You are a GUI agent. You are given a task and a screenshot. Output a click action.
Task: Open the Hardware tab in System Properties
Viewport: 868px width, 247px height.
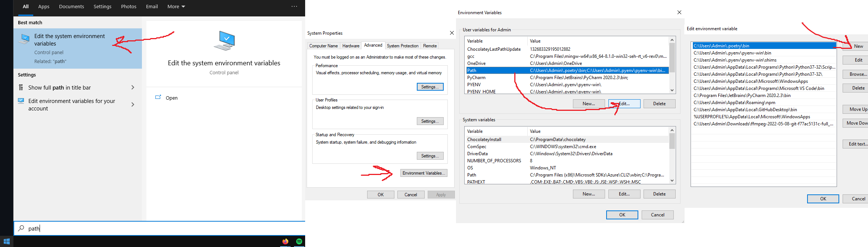[351, 46]
